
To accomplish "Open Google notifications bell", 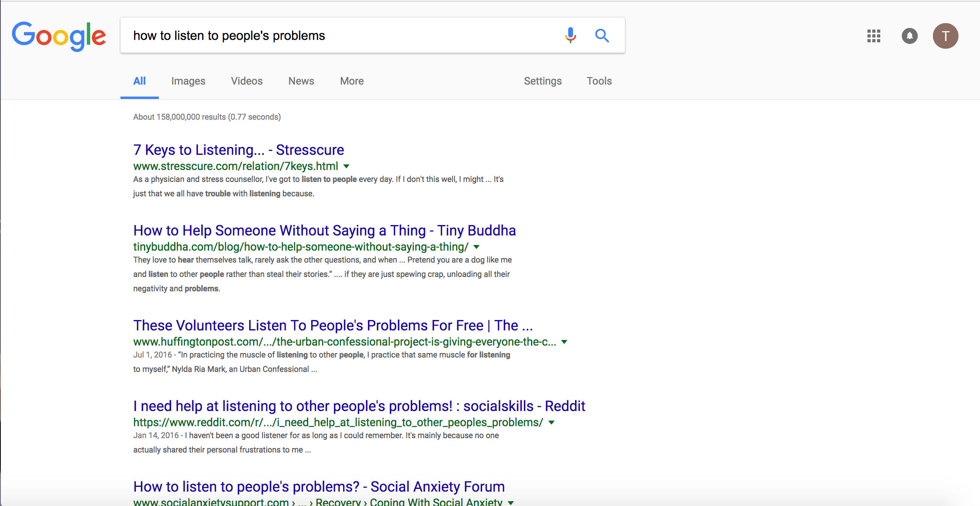I will [910, 36].
